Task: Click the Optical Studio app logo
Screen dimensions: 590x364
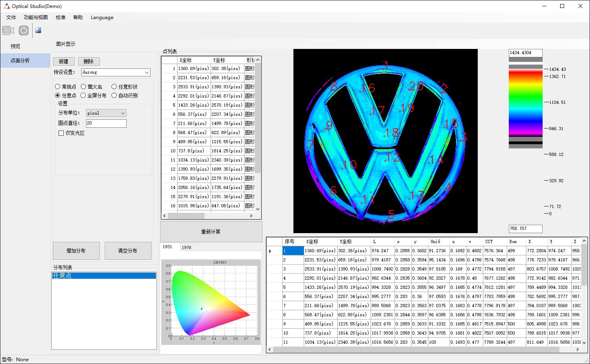Action: (6, 6)
